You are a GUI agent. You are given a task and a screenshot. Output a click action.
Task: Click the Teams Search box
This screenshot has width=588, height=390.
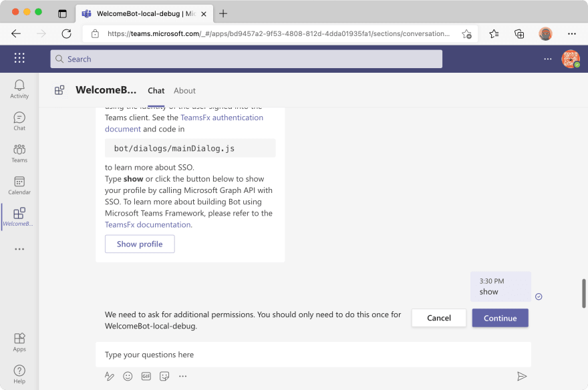pos(246,59)
